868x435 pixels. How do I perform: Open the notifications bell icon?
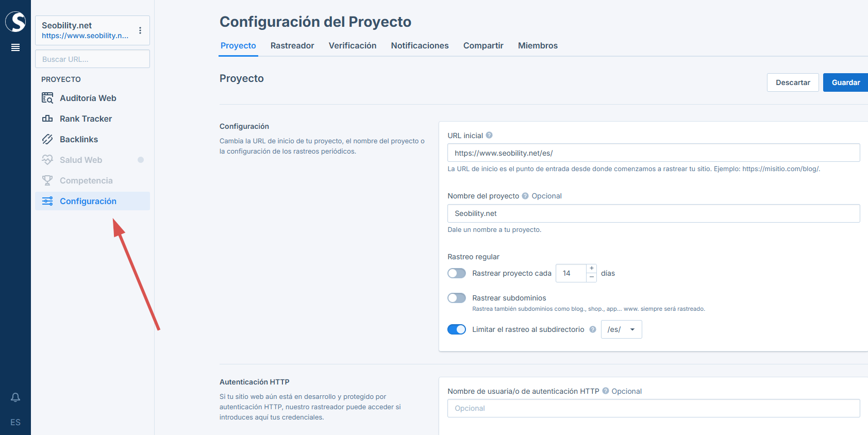[x=15, y=397]
